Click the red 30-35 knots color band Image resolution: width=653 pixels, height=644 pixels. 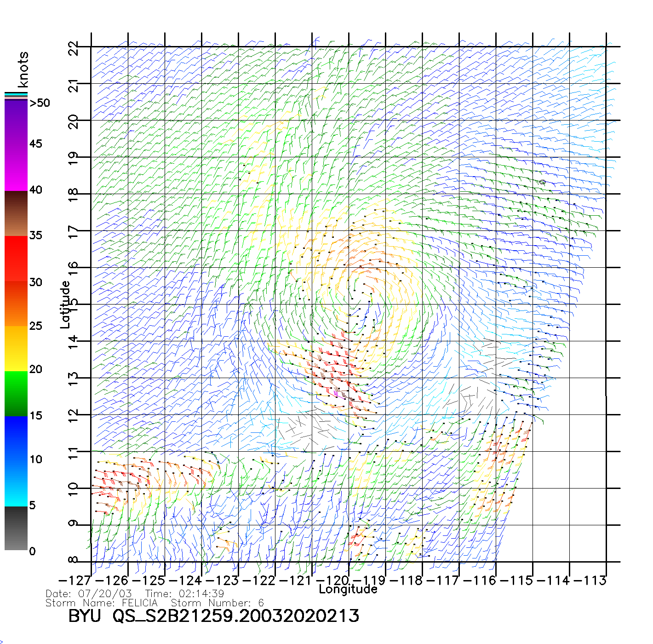16,259
